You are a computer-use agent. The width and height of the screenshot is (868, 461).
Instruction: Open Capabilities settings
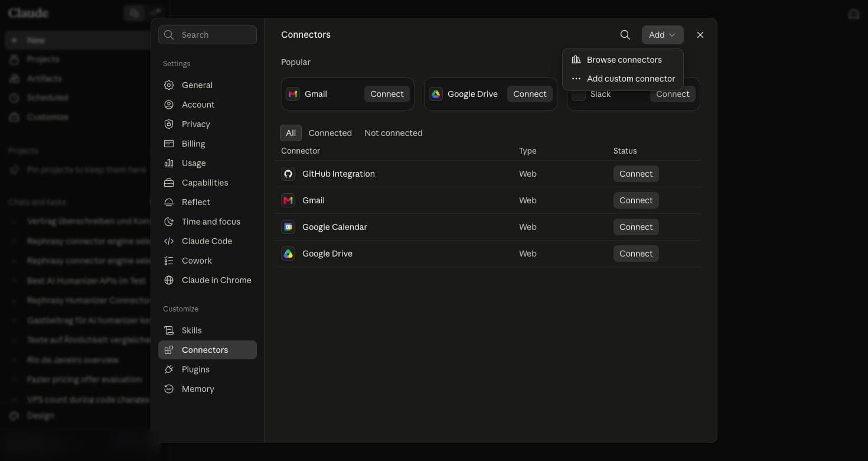coord(207,183)
